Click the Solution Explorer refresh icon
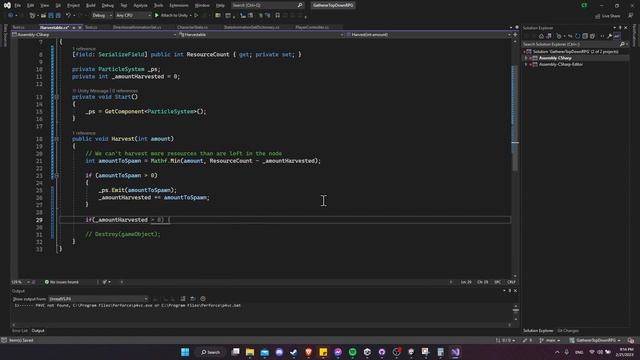This screenshot has width=640, height=360. (x=577, y=36)
